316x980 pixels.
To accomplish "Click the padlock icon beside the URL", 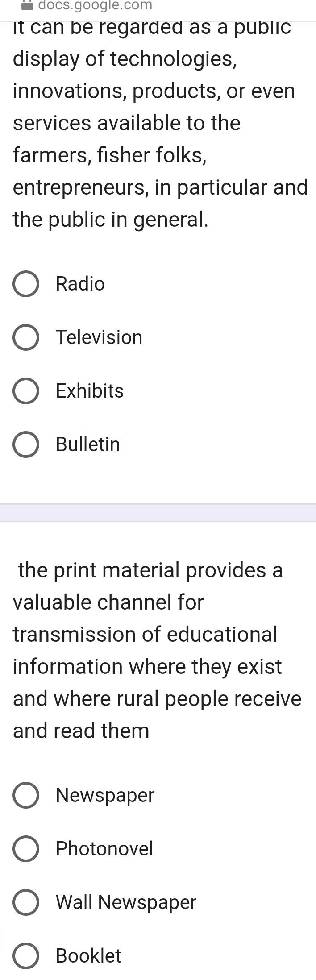I will 28,5.
